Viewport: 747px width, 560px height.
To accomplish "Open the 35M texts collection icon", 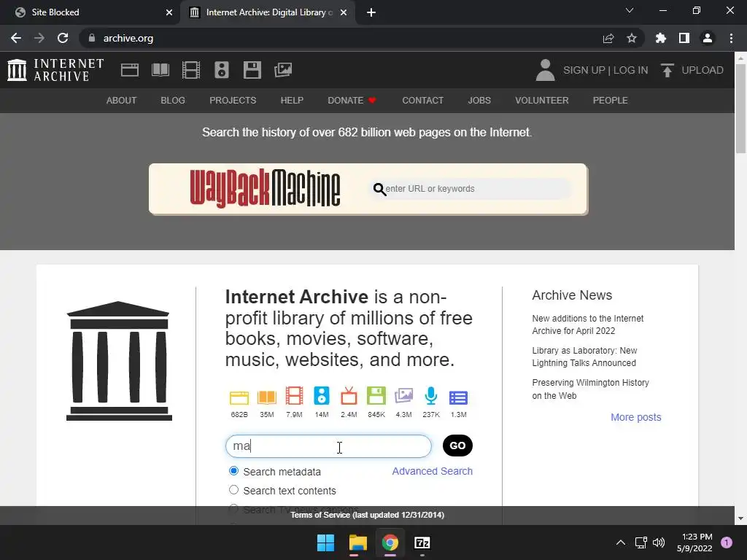I will (267, 397).
